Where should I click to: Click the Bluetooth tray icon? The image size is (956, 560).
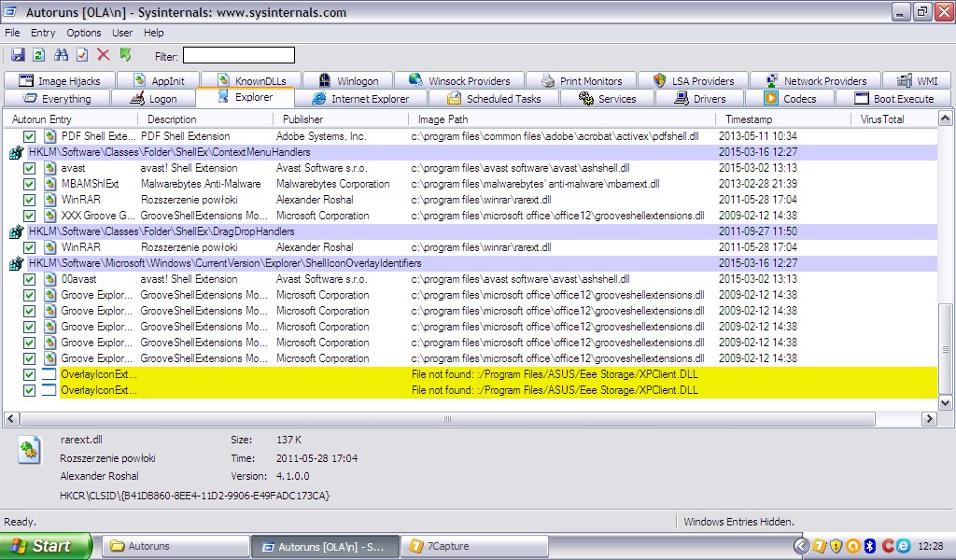tap(870, 546)
